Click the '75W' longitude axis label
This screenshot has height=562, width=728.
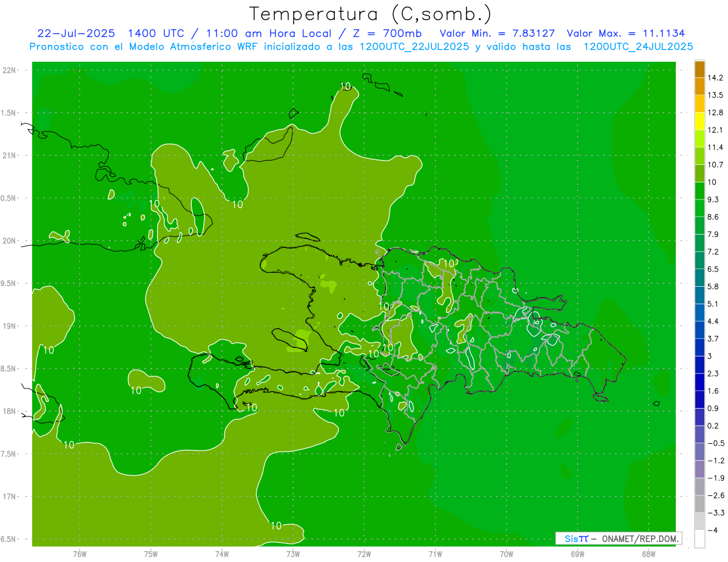click(150, 554)
